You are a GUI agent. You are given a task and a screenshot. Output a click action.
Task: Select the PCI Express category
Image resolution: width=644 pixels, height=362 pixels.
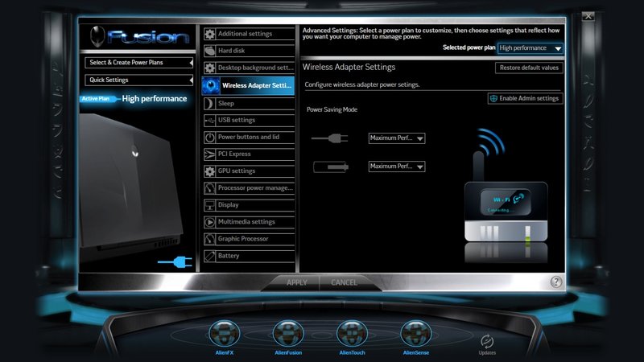point(249,154)
